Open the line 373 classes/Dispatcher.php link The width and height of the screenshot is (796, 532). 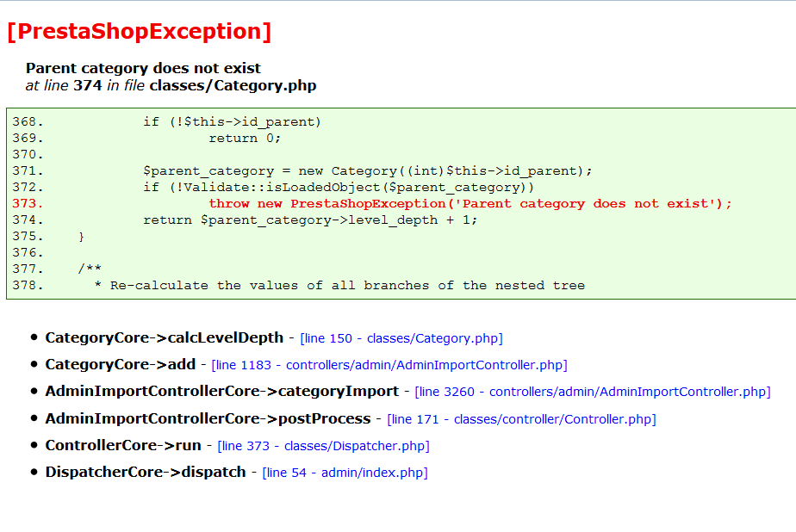pyautogui.click(x=323, y=446)
